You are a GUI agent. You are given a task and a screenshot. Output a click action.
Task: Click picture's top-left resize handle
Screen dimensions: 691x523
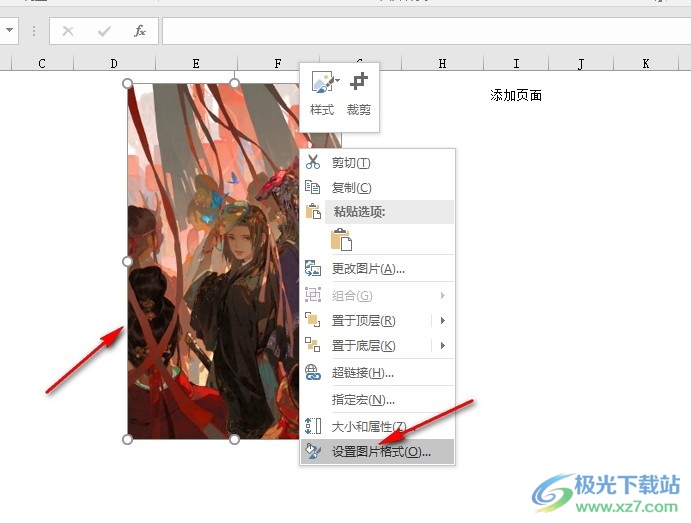[x=127, y=83]
